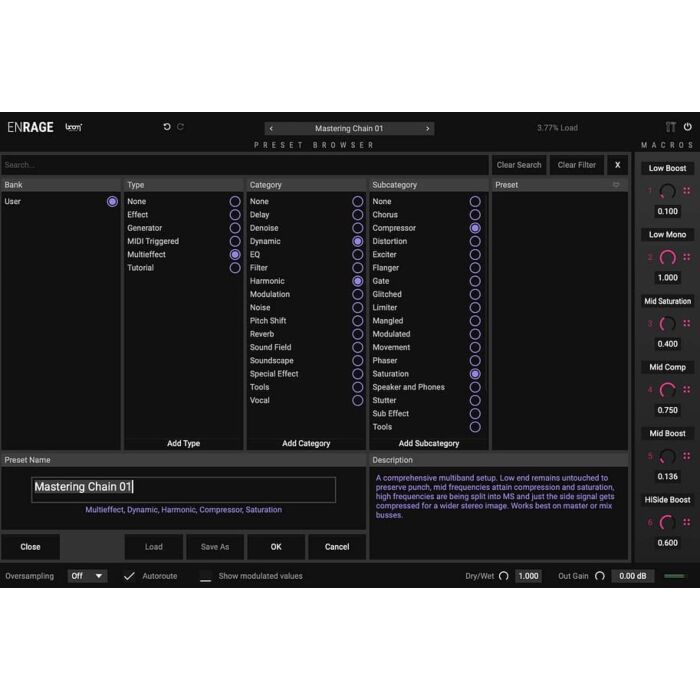Image resolution: width=700 pixels, height=700 pixels.
Task: Click the redo arrow icon
Action: pos(180,127)
